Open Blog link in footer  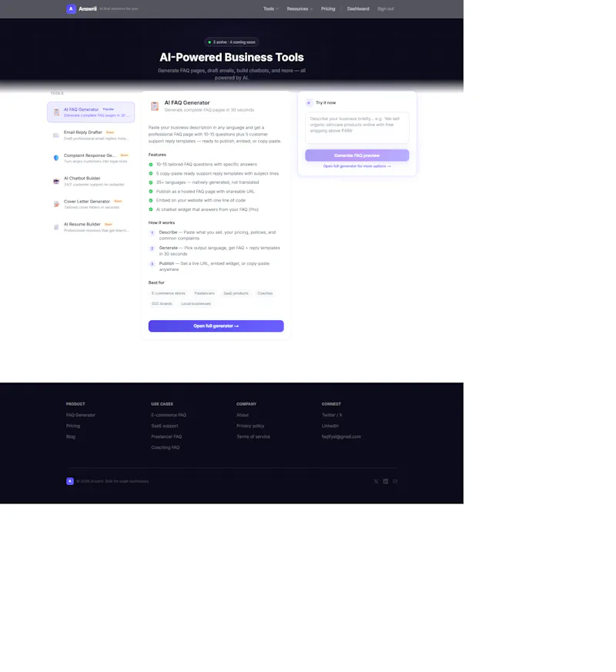pos(70,436)
